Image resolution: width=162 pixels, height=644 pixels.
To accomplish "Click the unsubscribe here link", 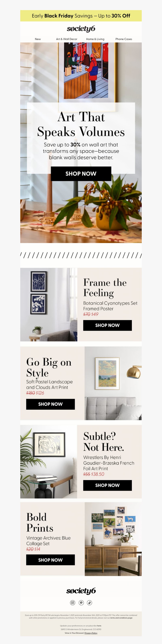I will coord(99,626).
